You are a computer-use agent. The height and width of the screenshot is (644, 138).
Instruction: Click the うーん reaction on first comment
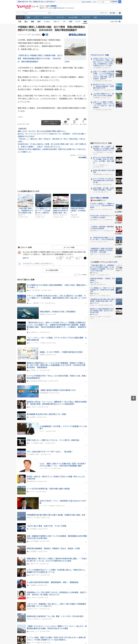(x=77, y=258)
